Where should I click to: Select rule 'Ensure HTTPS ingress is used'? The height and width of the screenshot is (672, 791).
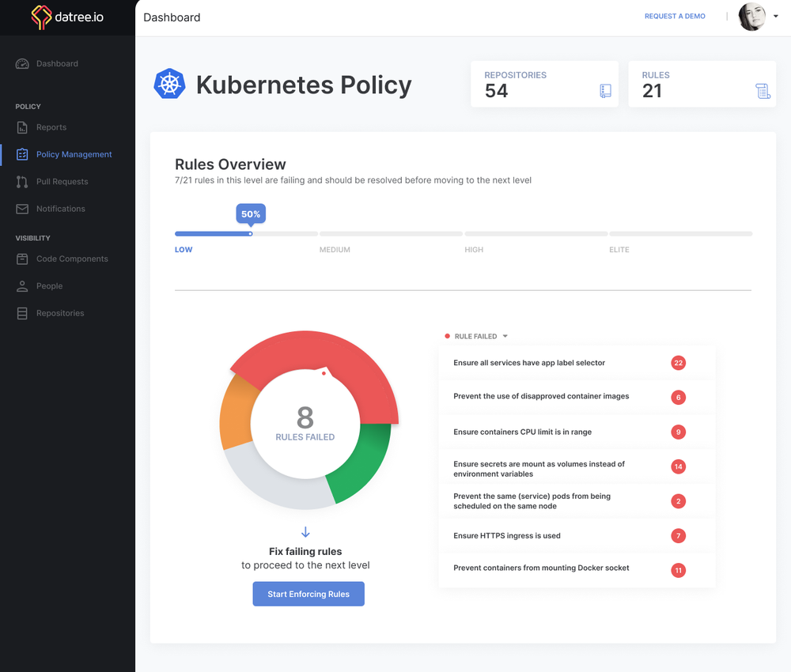point(577,536)
